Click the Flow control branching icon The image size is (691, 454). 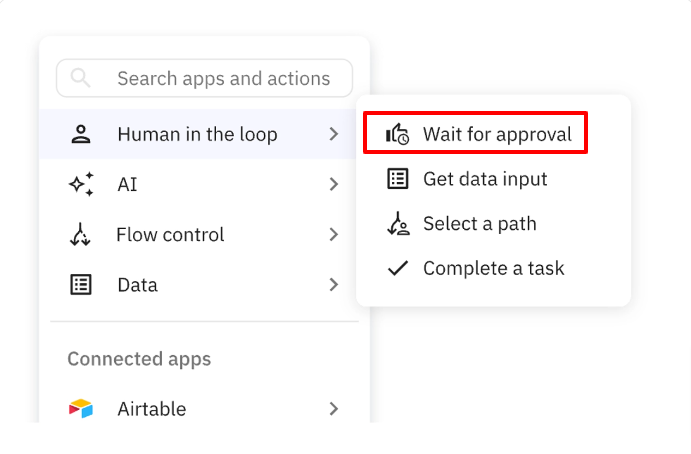click(x=81, y=235)
